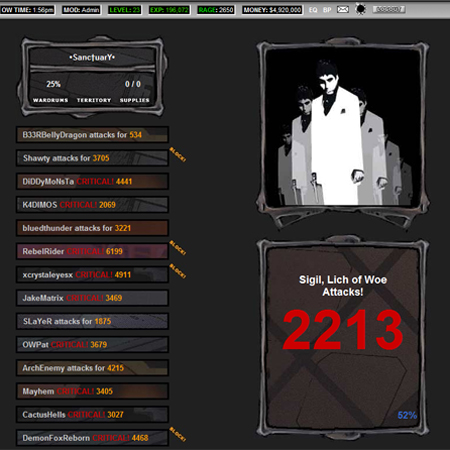Image resolution: width=450 pixels, height=450 pixels.
Task: Click the BLOCK badge next to RebelRider
Action: (x=178, y=248)
